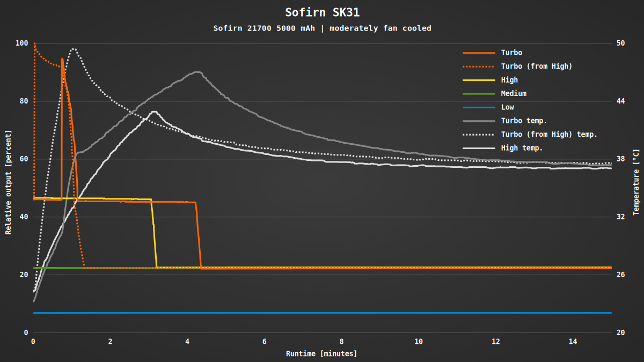Click the peak of the solid white High temp. curve
This screenshot has height=362, width=644.
coord(154,112)
